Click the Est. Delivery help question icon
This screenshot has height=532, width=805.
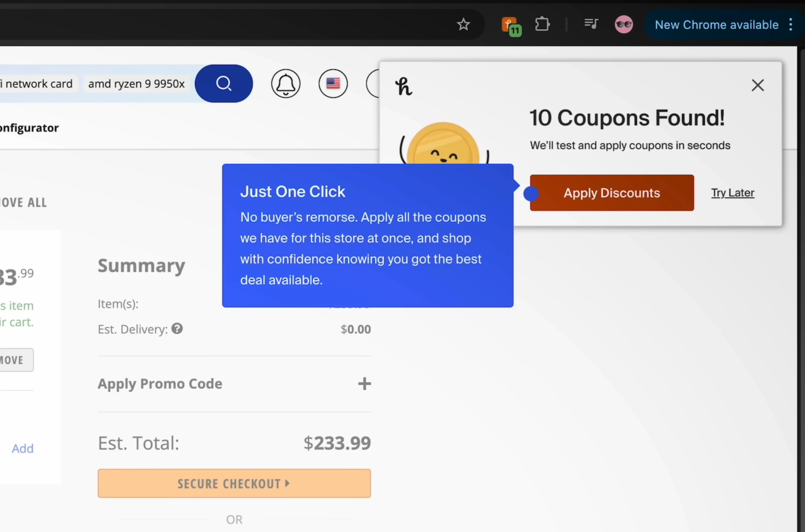tap(177, 329)
